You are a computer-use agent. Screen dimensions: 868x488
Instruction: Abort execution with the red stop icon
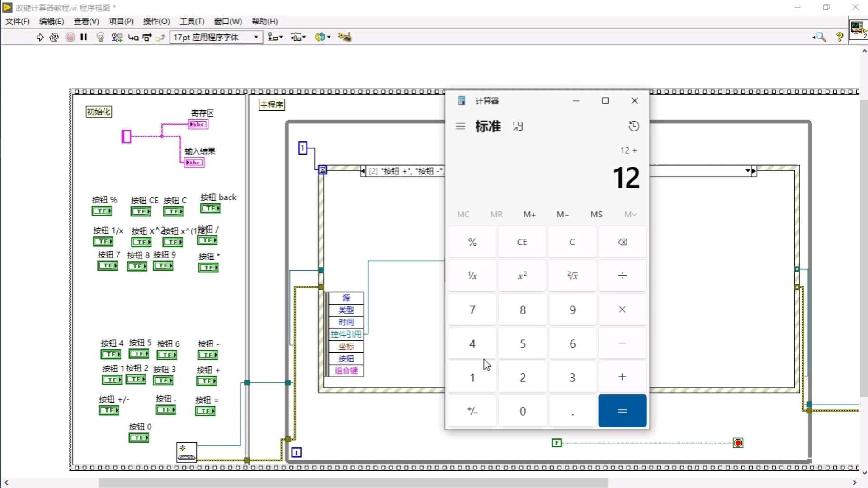click(70, 37)
